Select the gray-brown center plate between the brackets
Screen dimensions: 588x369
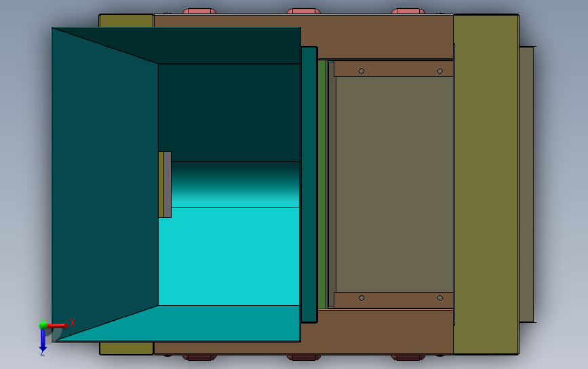(395, 184)
